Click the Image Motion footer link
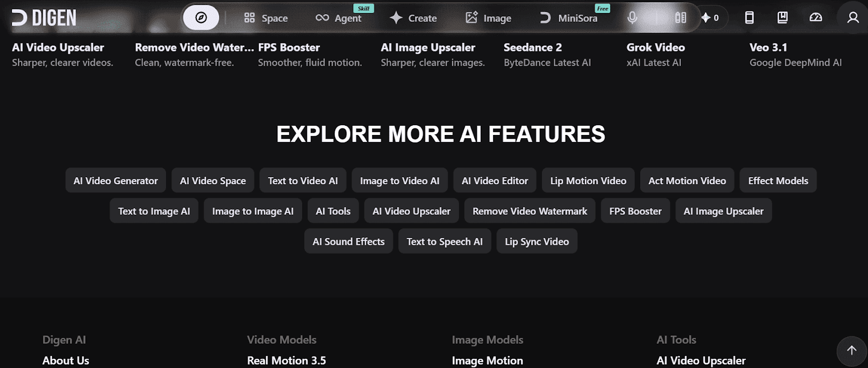 pos(487,360)
